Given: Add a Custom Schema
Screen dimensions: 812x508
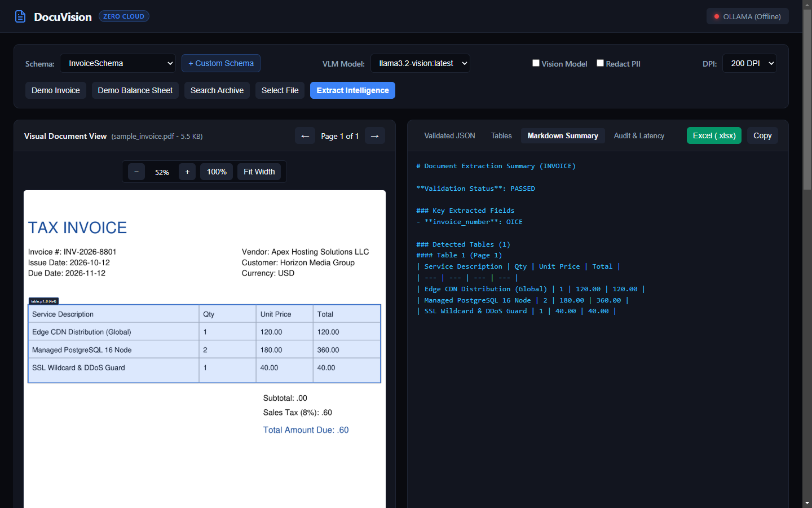Looking at the screenshot, I should coord(221,63).
